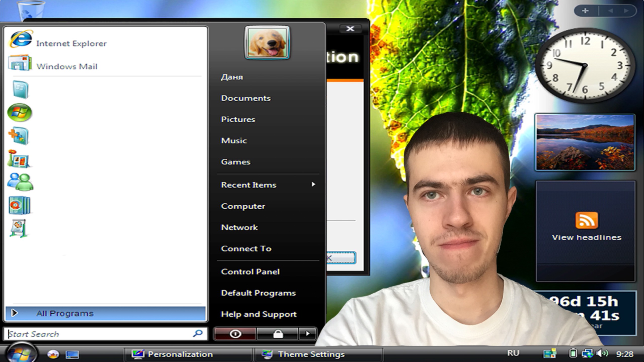The width and height of the screenshot is (644, 362).
Task: Click the Show Desktop quick launch icon
Action: pyautogui.click(x=72, y=354)
